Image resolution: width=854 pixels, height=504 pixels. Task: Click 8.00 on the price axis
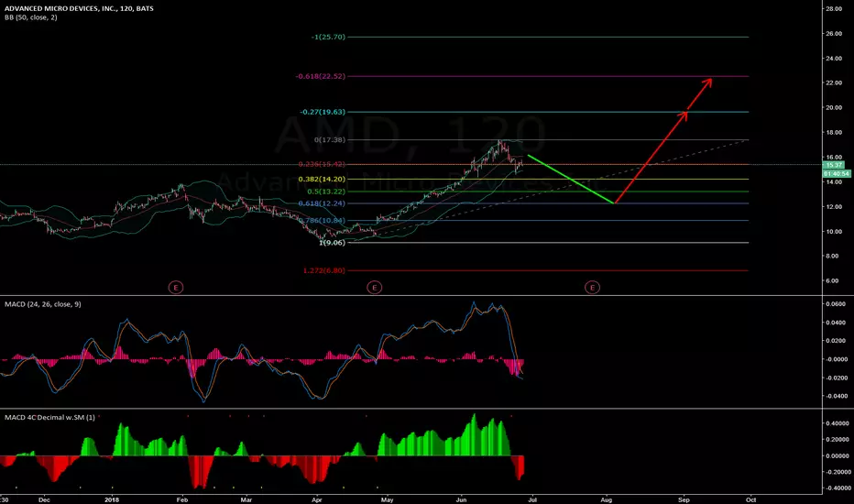point(832,256)
